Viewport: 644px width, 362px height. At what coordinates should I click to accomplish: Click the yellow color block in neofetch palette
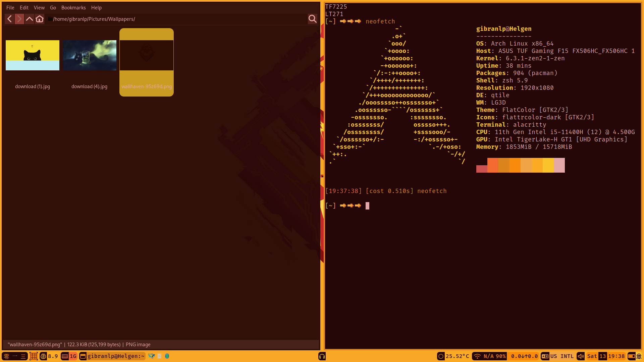pyautogui.click(x=548, y=165)
